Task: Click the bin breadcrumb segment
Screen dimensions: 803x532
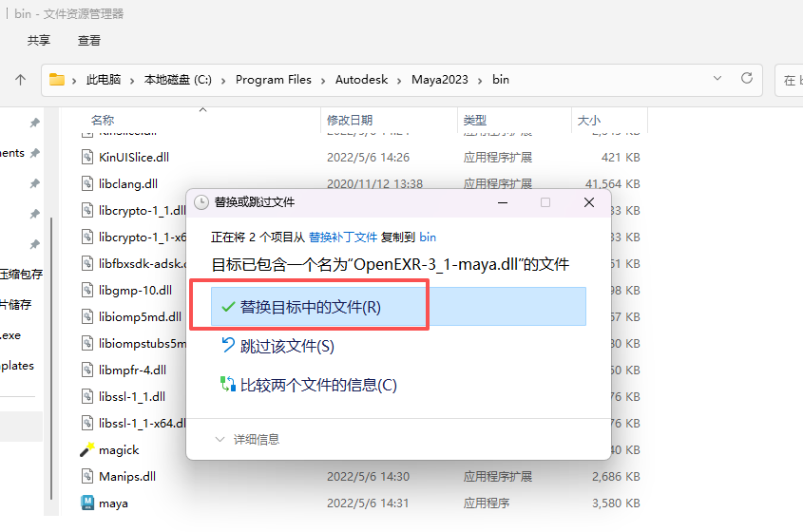Action: tap(501, 80)
